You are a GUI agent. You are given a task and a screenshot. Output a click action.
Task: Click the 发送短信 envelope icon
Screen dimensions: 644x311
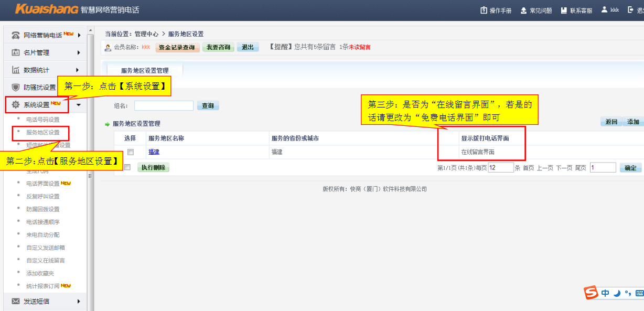tap(16, 301)
